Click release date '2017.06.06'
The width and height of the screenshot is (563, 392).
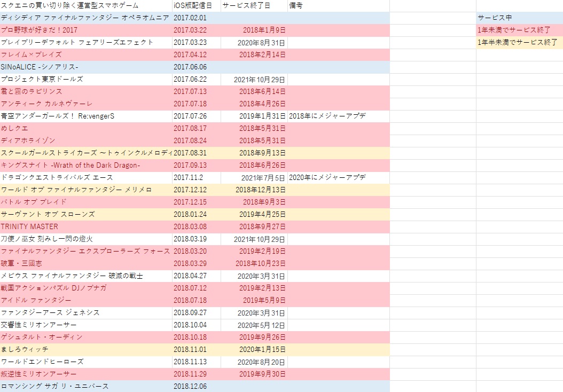197,67
